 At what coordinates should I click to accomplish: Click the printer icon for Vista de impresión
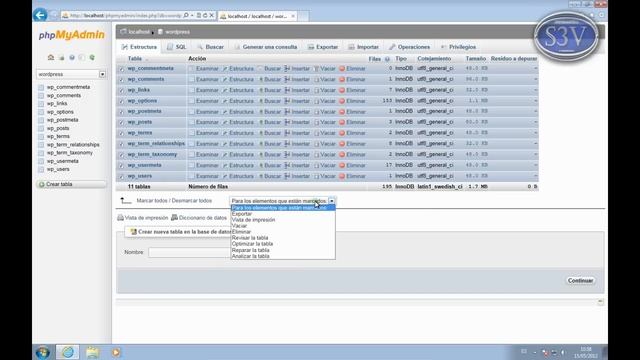pyautogui.click(x=120, y=218)
